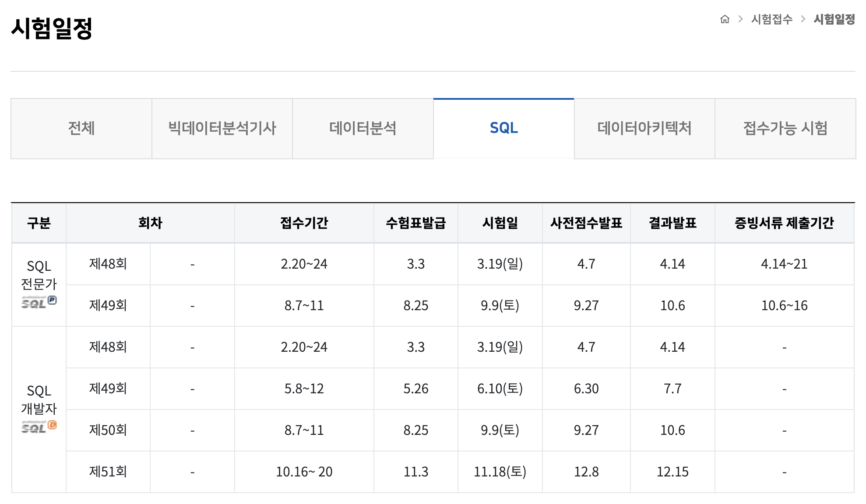The height and width of the screenshot is (504, 866).
Task: Open the 전체 tab
Action: point(81,129)
